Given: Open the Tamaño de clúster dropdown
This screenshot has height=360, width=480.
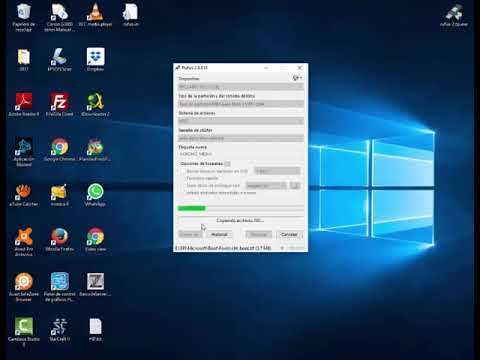Looking at the screenshot, I should 240,138.
